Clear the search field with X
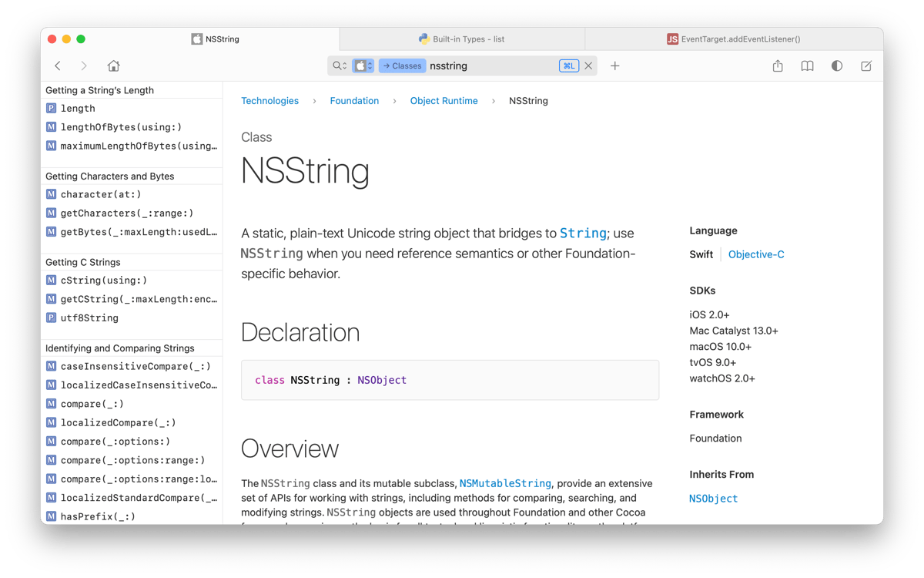Screen dimensions: 924x578 point(588,66)
